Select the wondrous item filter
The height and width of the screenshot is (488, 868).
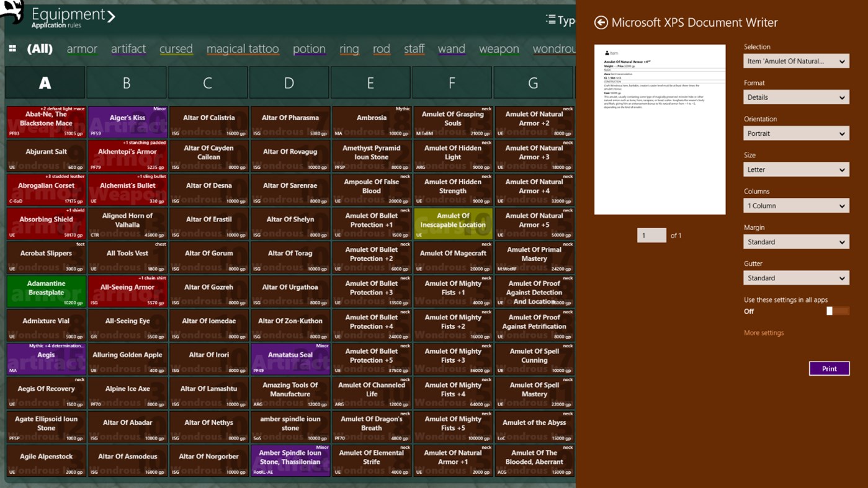point(554,49)
